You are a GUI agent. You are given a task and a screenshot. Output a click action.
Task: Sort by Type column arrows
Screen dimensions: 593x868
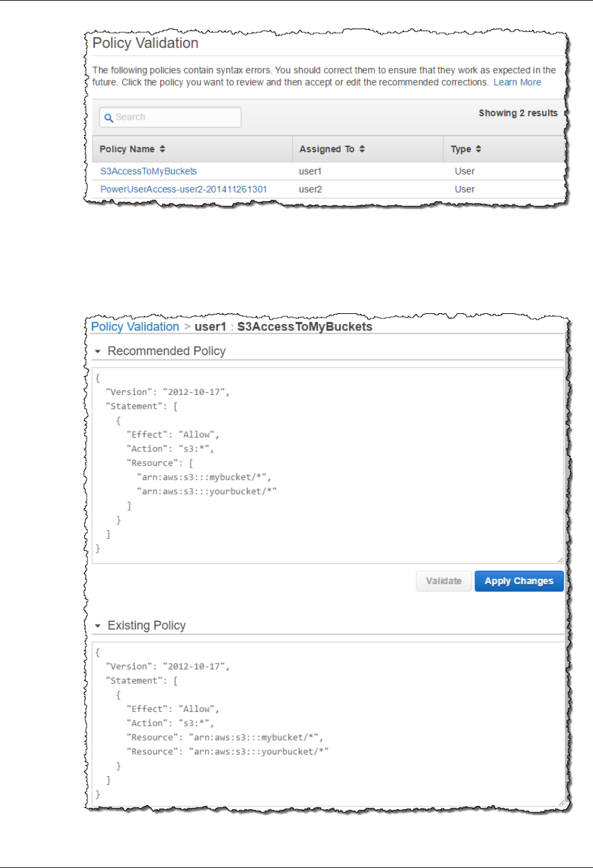pos(478,149)
